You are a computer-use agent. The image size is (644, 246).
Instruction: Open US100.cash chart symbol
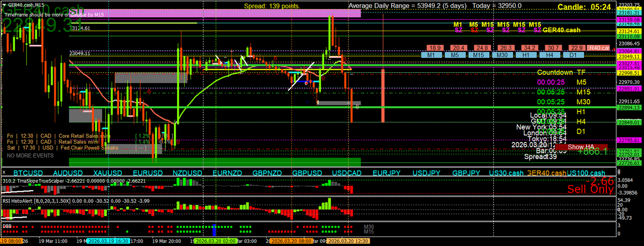(x=586, y=173)
